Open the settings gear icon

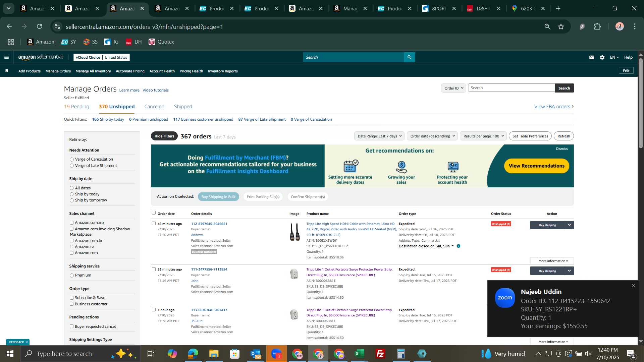(602, 57)
